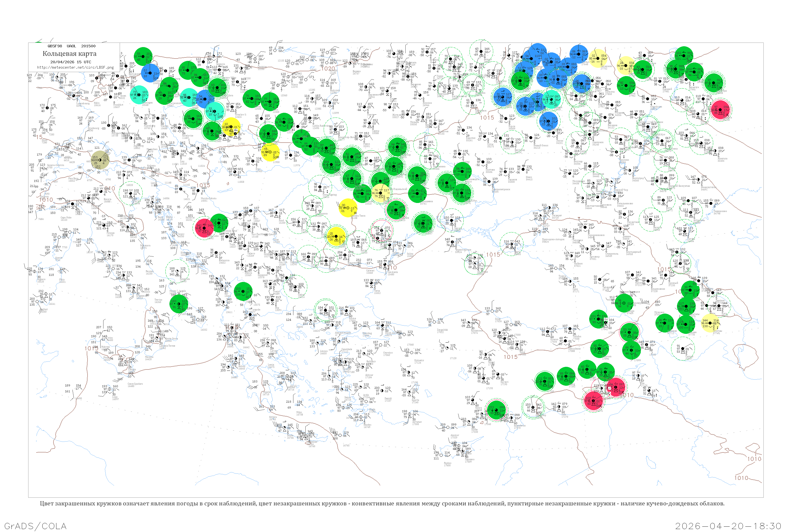Image resolution: width=798 pixels, height=532 pixels.
Task: Click the khaki station circle near Geneve-Cointrin
Action: pyautogui.click(x=101, y=160)
